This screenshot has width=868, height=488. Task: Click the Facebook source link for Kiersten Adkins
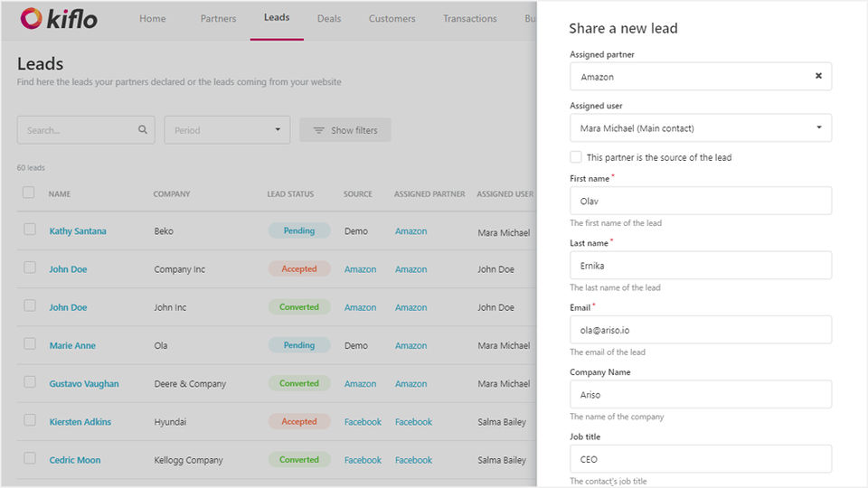[x=363, y=422]
